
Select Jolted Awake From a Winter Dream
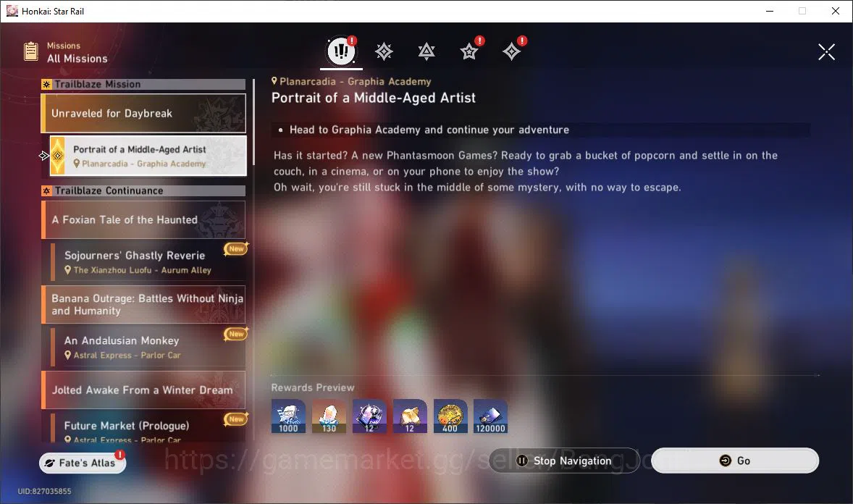point(143,390)
